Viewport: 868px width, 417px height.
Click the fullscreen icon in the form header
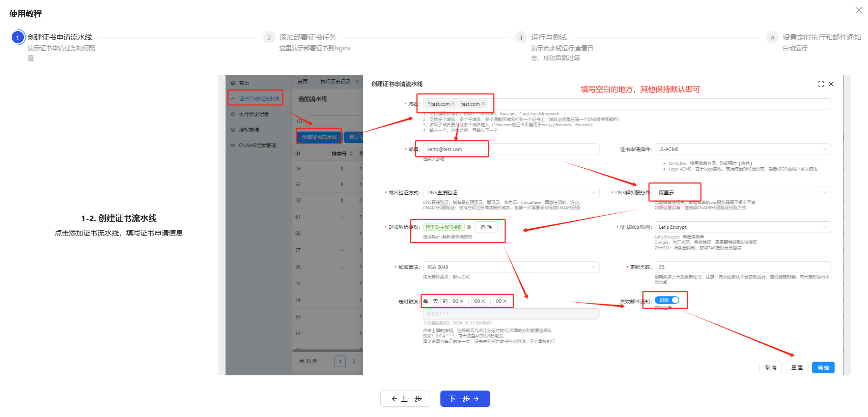[821, 84]
